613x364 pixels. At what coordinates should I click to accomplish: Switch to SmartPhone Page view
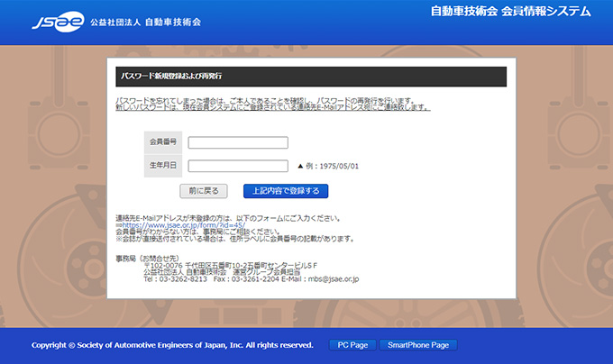(x=418, y=345)
